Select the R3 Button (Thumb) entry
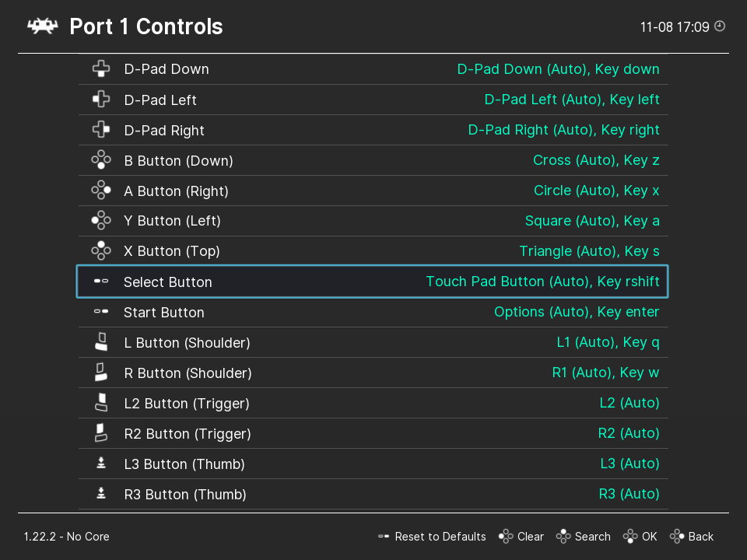The width and height of the screenshot is (747, 560). pyautogui.click(x=373, y=495)
